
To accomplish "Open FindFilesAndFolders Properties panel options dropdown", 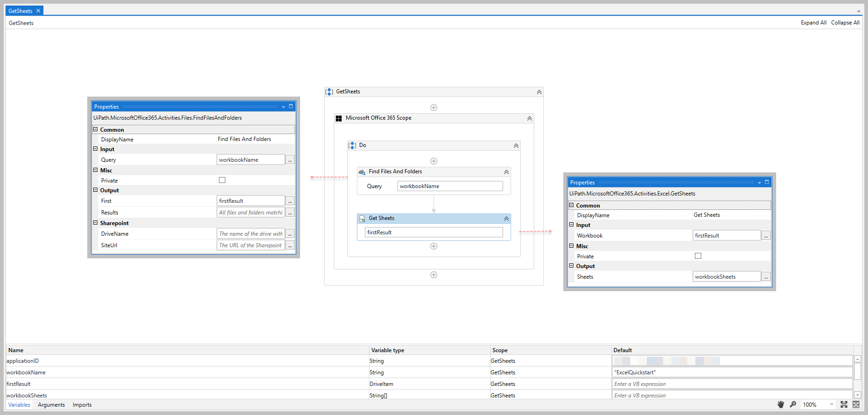I will click(283, 107).
